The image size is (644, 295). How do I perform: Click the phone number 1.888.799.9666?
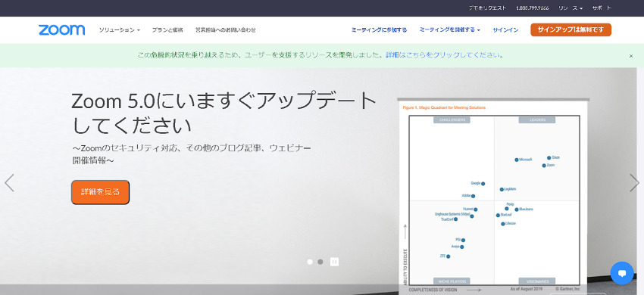(x=533, y=8)
